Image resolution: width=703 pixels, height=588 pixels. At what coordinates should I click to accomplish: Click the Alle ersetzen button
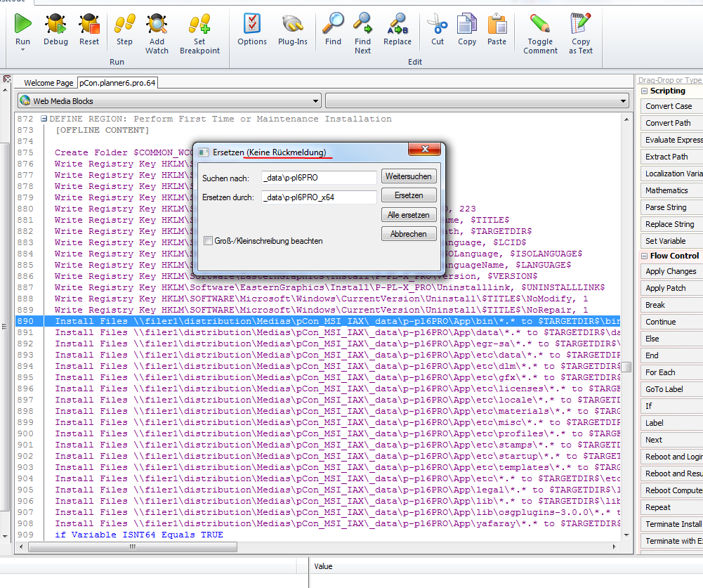pyautogui.click(x=409, y=215)
